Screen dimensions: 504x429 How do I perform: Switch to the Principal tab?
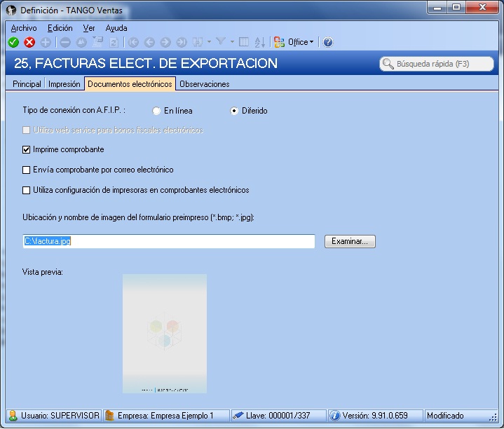click(27, 84)
